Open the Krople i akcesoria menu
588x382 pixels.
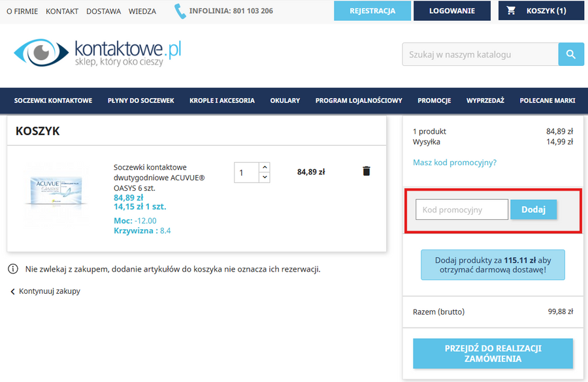222,101
